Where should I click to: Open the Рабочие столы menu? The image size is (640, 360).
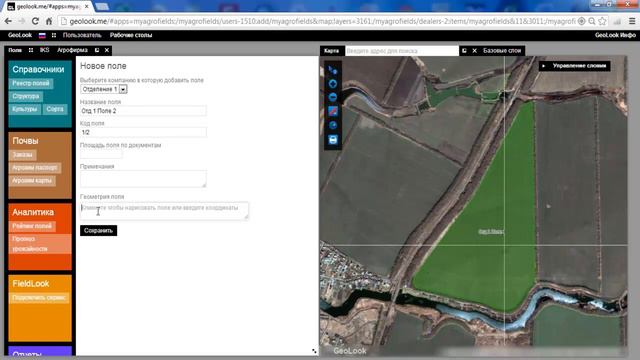coord(131,36)
